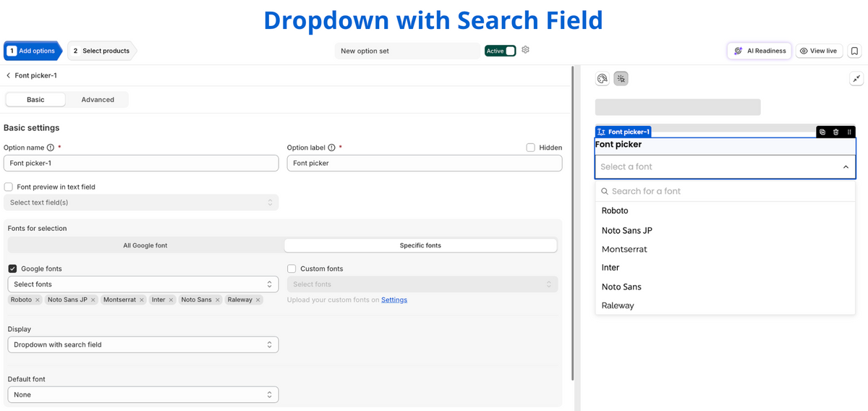The width and height of the screenshot is (868, 411).
Task: Choose Noto Sans in the font list
Action: point(726,287)
